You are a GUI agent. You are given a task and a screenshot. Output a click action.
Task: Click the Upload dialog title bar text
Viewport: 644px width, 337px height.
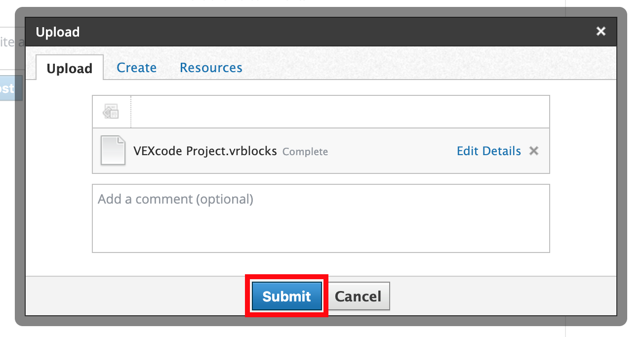58,32
